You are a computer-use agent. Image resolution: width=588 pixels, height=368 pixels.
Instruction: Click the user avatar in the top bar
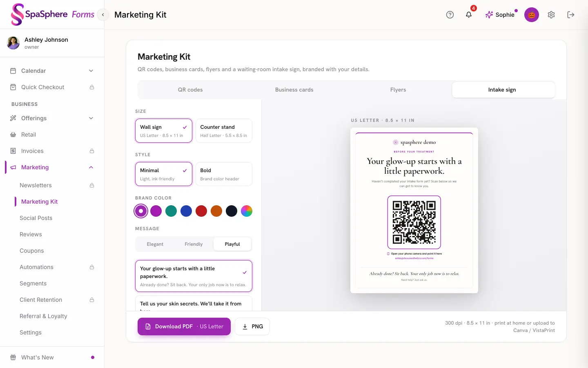532,15
